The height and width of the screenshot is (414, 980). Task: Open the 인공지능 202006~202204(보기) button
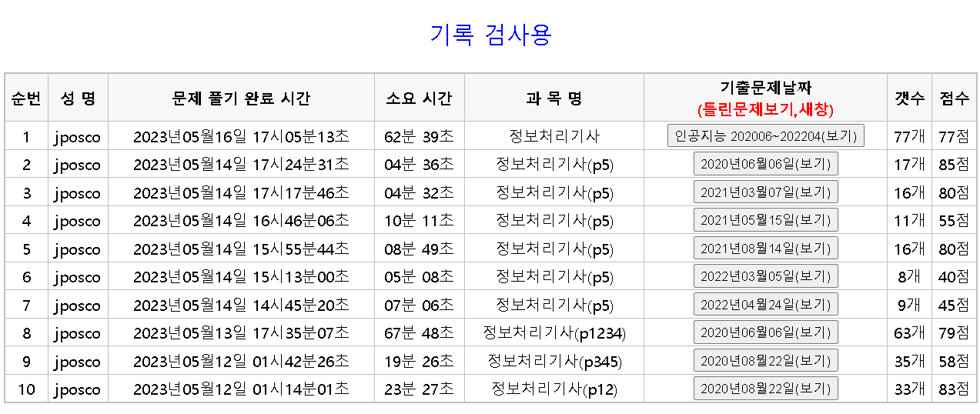(x=766, y=136)
